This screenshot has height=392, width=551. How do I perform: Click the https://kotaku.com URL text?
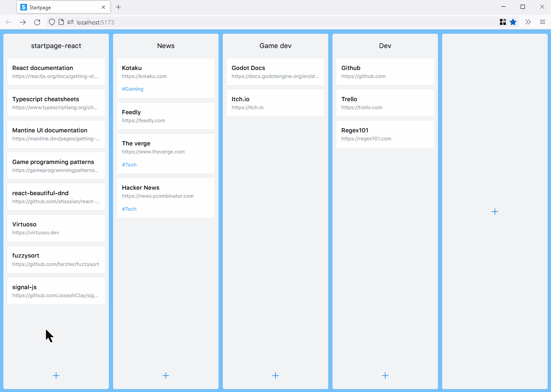pos(144,76)
